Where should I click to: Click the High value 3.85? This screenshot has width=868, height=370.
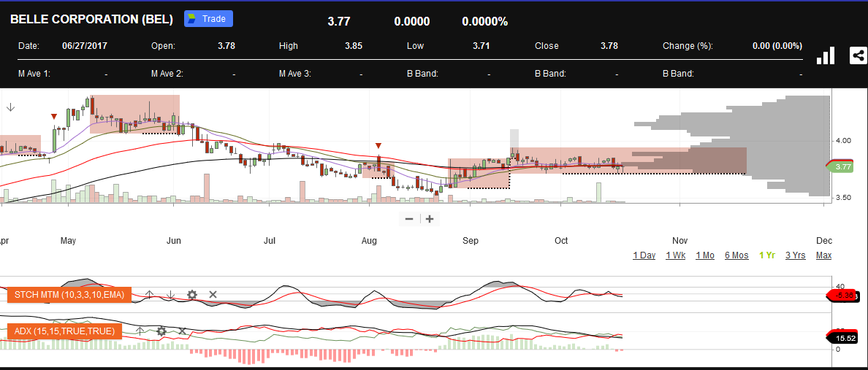[354, 46]
